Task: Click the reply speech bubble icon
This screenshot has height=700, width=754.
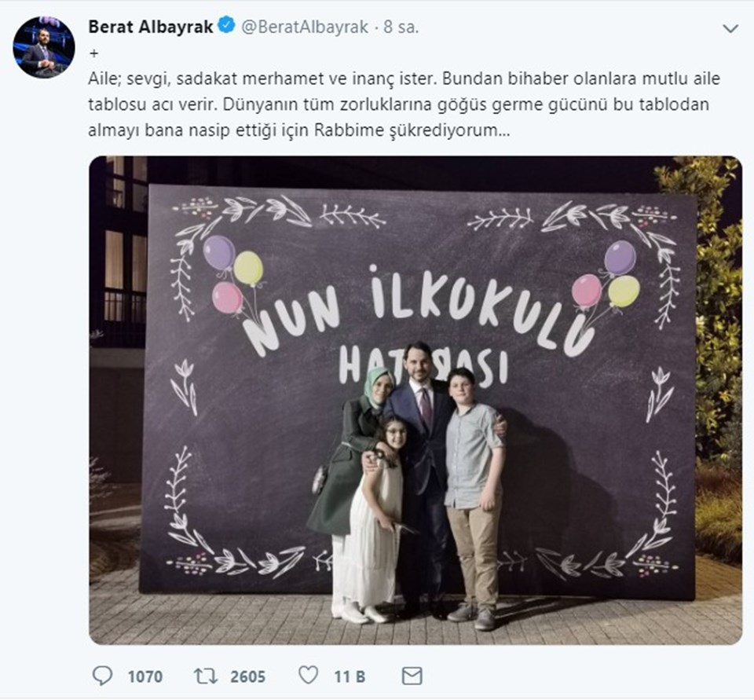Action: [102, 676]
